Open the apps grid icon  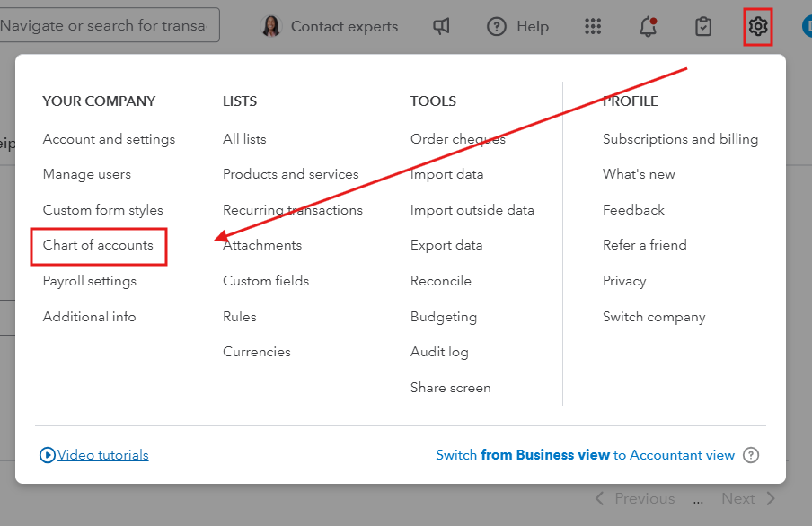[593, 27]
